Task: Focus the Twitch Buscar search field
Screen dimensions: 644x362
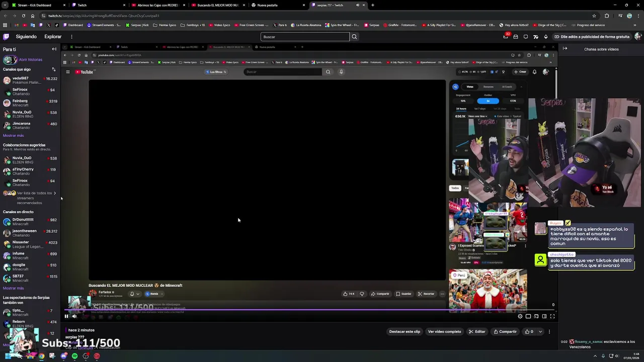Action: pos(305,37)
